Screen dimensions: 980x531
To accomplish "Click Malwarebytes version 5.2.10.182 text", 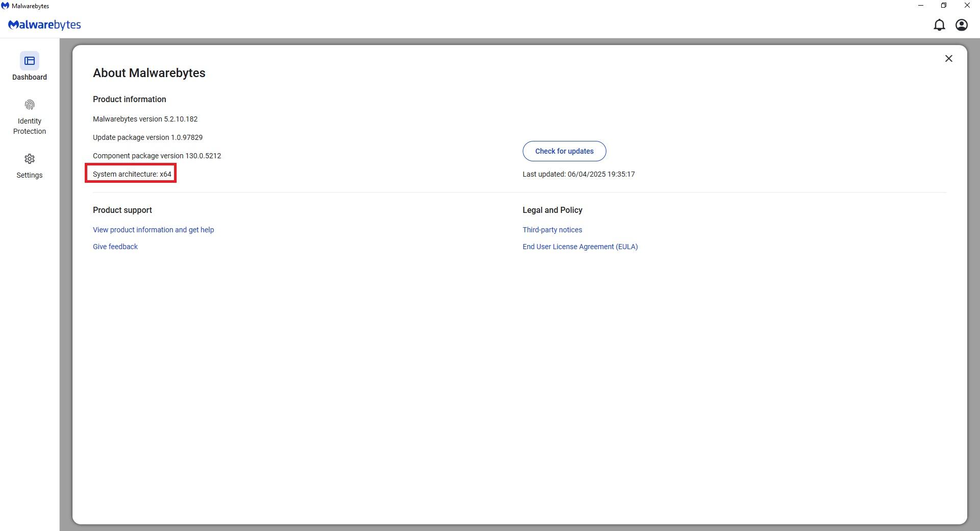I will tap(145, 119).
